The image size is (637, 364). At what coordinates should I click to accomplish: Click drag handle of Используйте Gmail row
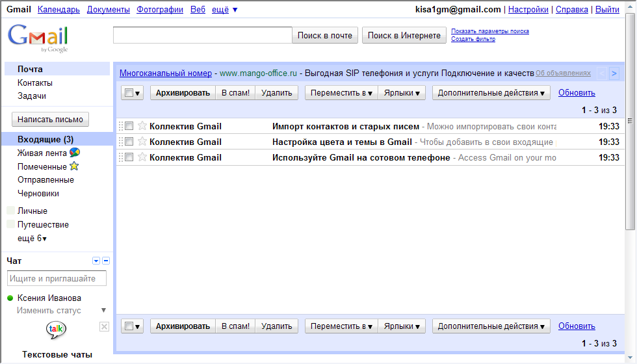(x=121, y=157)
